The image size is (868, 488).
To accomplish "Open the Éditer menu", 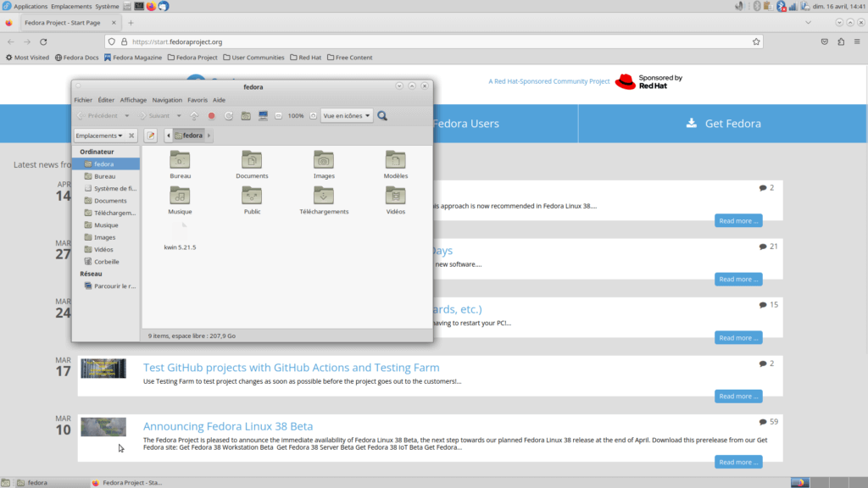I will [x=106, y=100].
